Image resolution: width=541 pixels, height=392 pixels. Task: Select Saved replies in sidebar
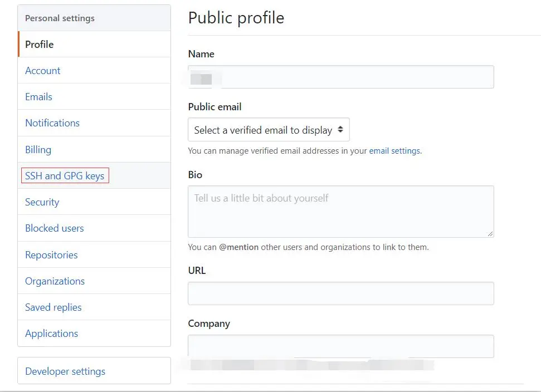[x=53, y=307]
